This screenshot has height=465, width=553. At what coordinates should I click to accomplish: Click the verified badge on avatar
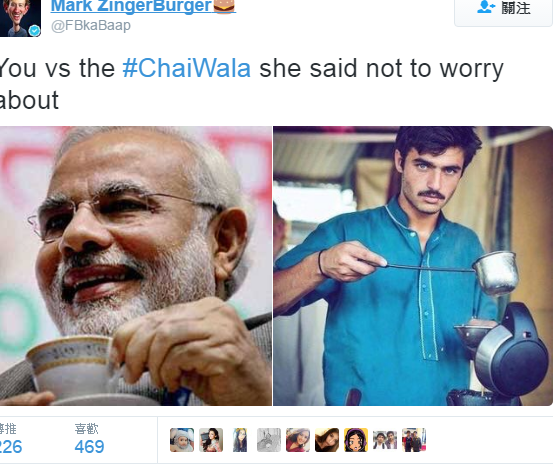pos(34,31)
